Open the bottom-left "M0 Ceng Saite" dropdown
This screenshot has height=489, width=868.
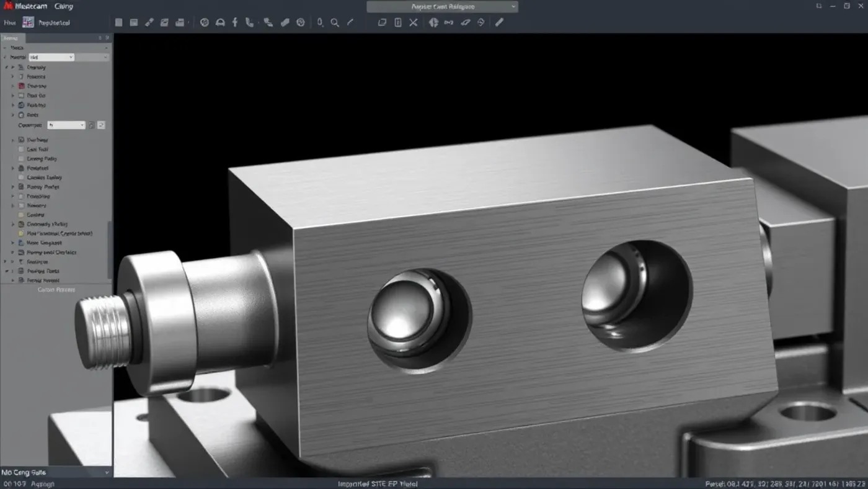[56, 472]
